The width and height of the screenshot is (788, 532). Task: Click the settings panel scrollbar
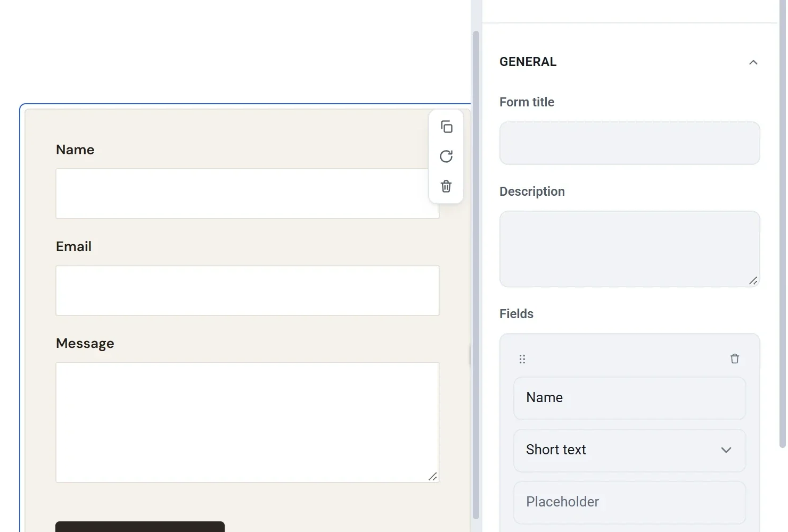click(x=783, y=223)
